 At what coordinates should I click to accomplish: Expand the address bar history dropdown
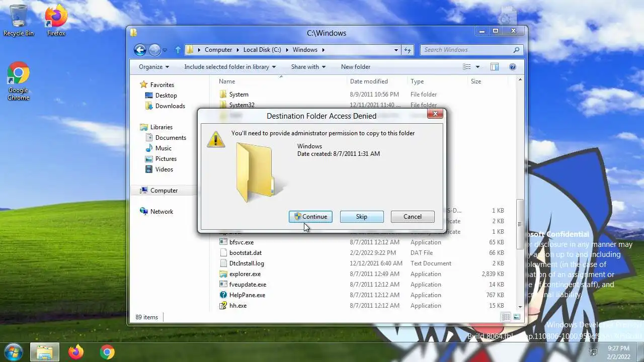396,50
